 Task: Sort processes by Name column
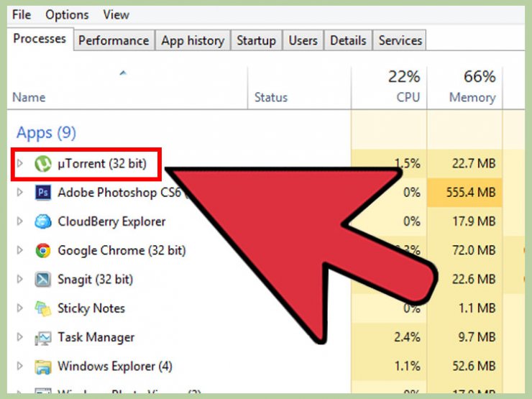pos(127,88)
